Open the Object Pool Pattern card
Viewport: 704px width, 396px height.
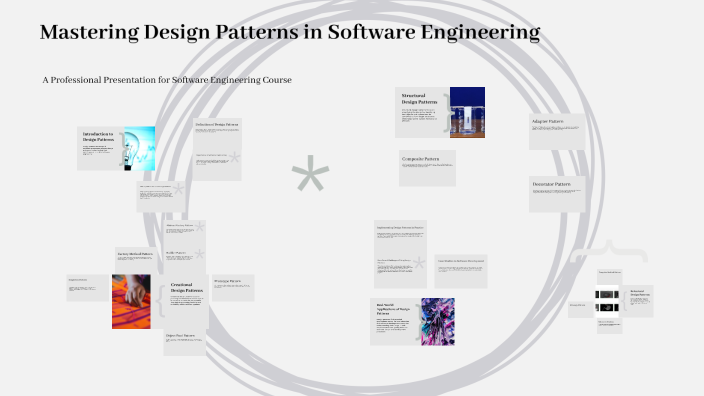coord(185,343)
